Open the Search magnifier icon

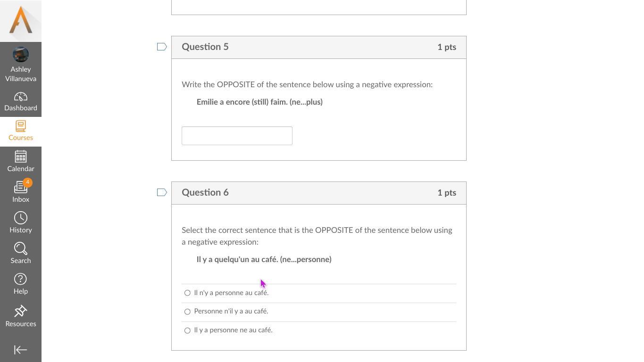(x=21, y=248)
